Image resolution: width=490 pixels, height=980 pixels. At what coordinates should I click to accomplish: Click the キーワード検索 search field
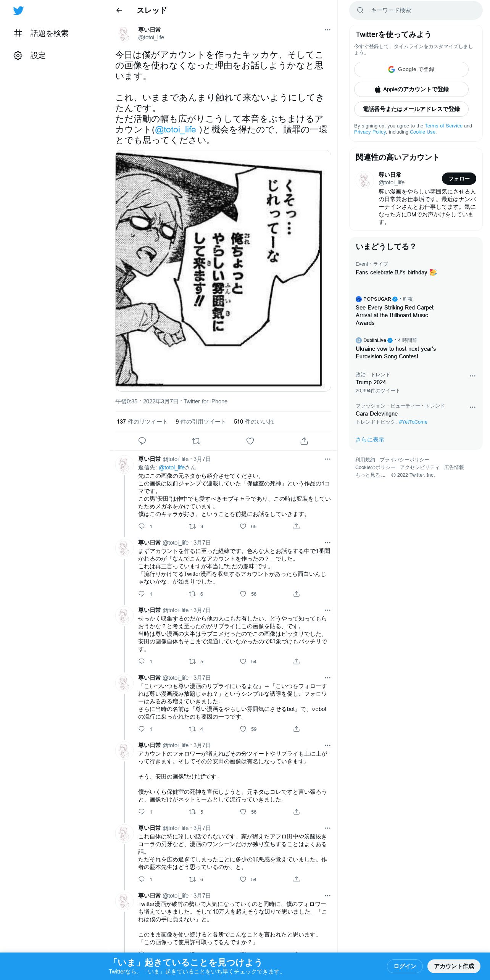(416, 10)
